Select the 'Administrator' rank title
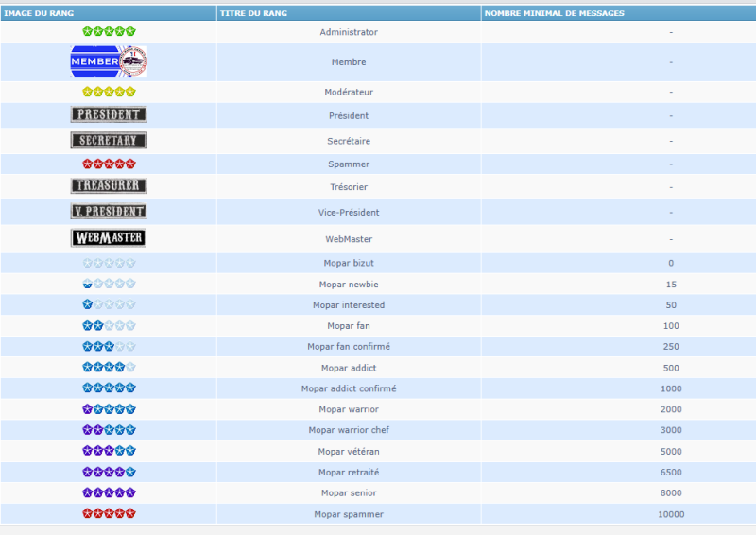The height and width of the screenshot is (535, 756). 349,32
